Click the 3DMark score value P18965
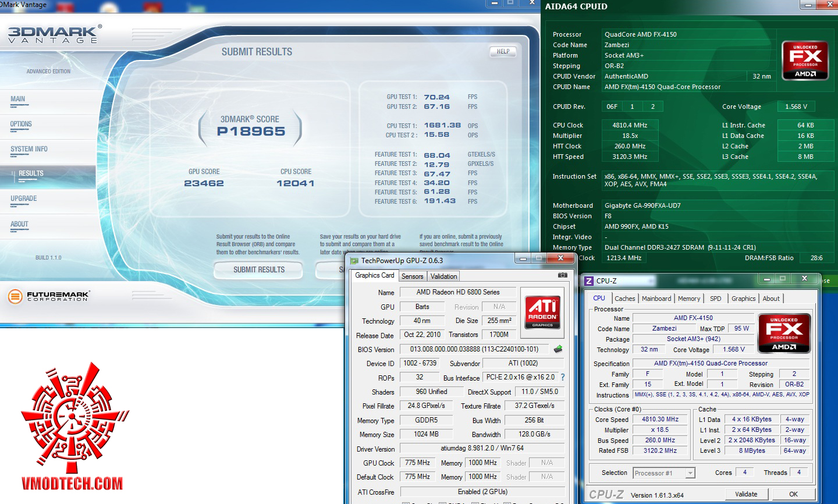Image resolution: width=838 pixels, height=504 pixels. (x=251, y=132)
